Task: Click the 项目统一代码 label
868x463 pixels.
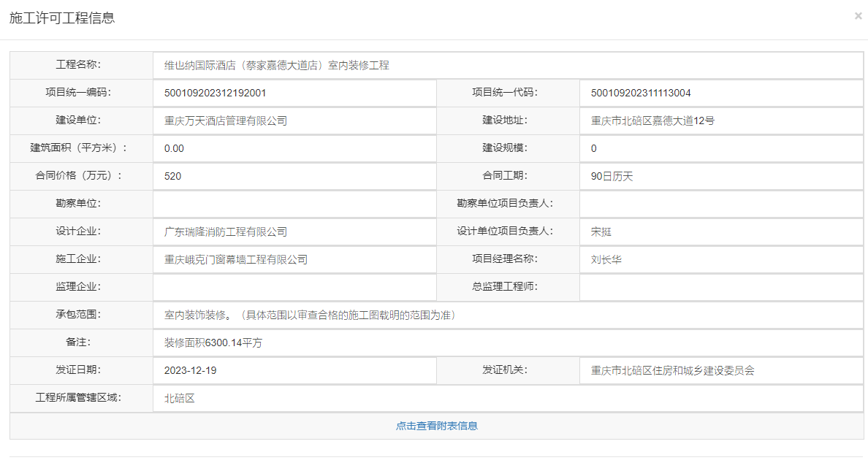Action: point(505,92)
